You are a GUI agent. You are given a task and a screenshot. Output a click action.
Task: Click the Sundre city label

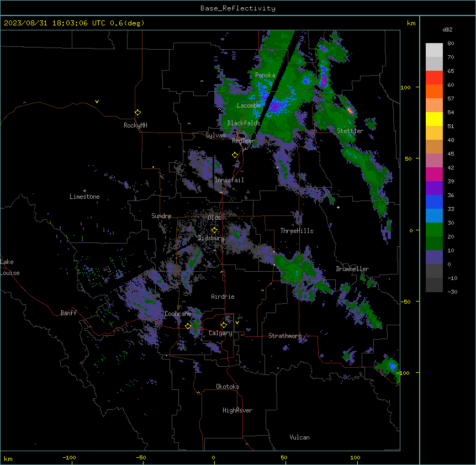tap(161, 216)
